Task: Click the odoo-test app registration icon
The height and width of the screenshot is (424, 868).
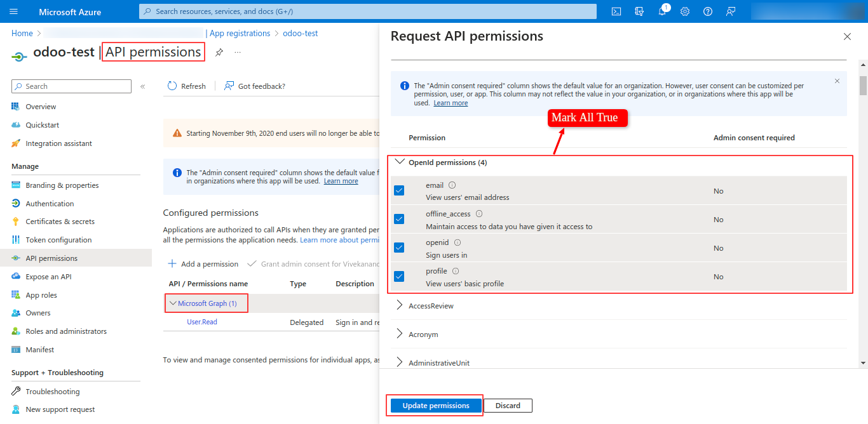Action: pos(19,56)
